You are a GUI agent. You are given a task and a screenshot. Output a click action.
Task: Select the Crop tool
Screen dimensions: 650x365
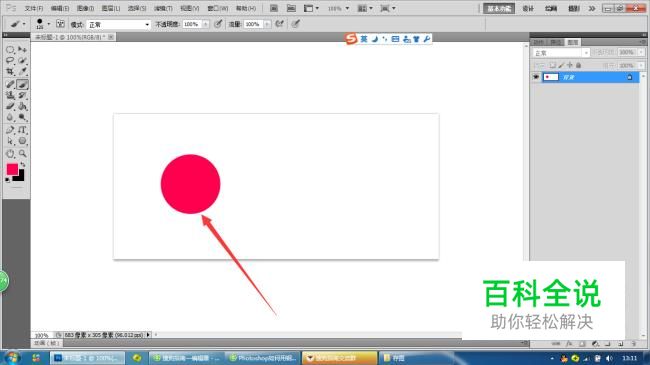[10, 72]
